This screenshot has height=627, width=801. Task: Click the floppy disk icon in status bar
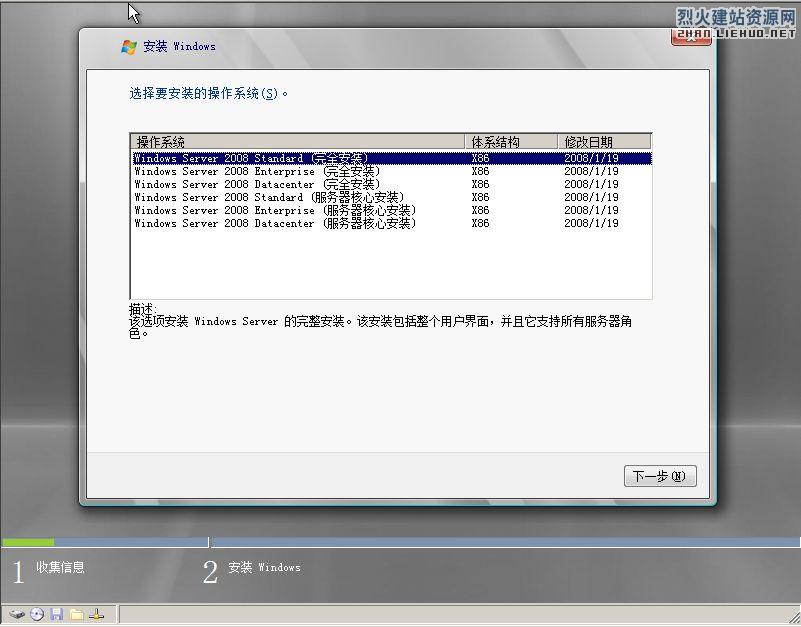(57, 614)
